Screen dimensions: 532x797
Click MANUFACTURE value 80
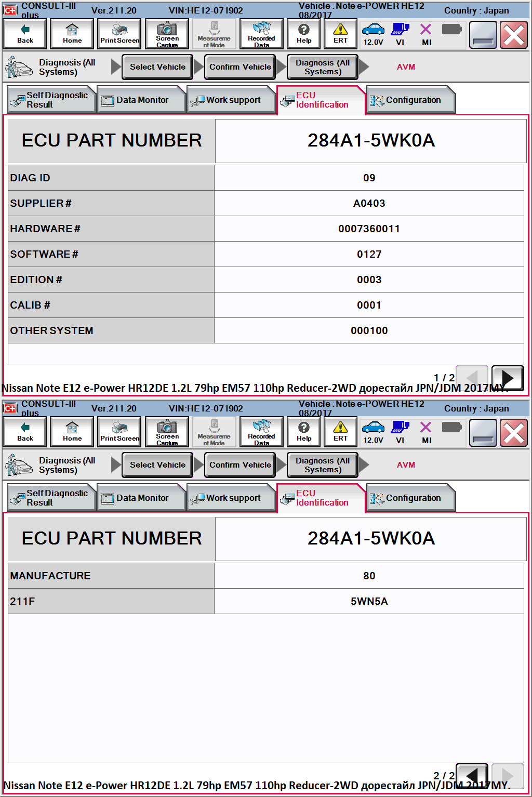369,576
